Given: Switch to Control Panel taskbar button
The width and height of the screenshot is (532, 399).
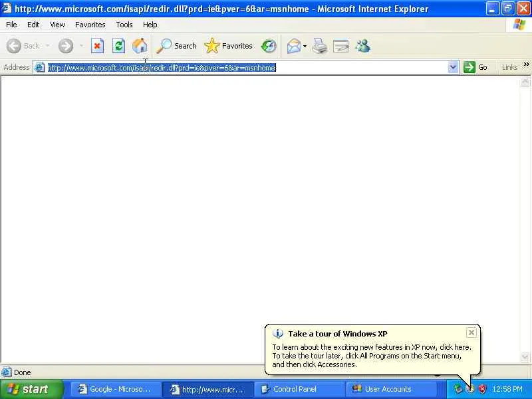Looking at the screenshot, I should [299, 389].
